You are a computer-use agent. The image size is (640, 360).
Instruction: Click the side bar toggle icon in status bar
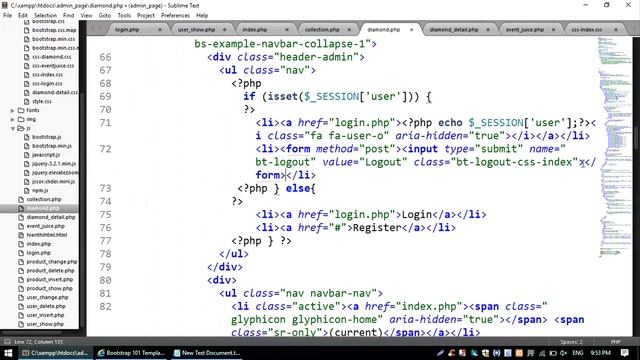[x=7, y=342]
